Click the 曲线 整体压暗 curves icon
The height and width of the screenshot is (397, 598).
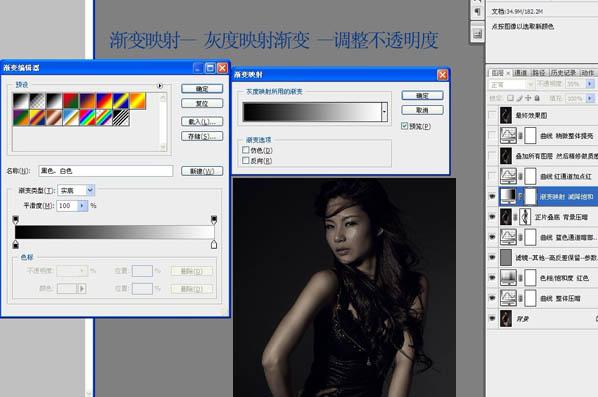[x=508, y=298]
